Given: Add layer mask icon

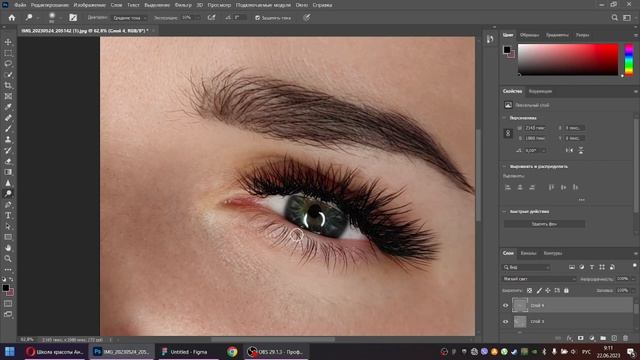Looking at the screenshot, I should coord(581,338).
